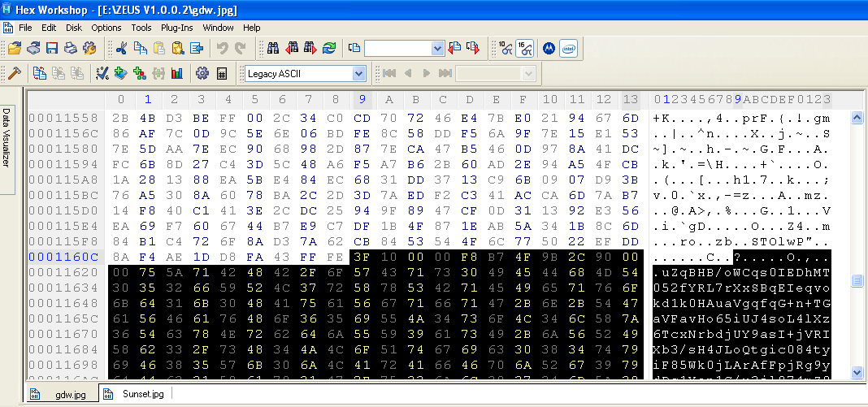Open the character distribution bar chart
The width and height of the screenshot is (868, 407).
click(177, 73)
